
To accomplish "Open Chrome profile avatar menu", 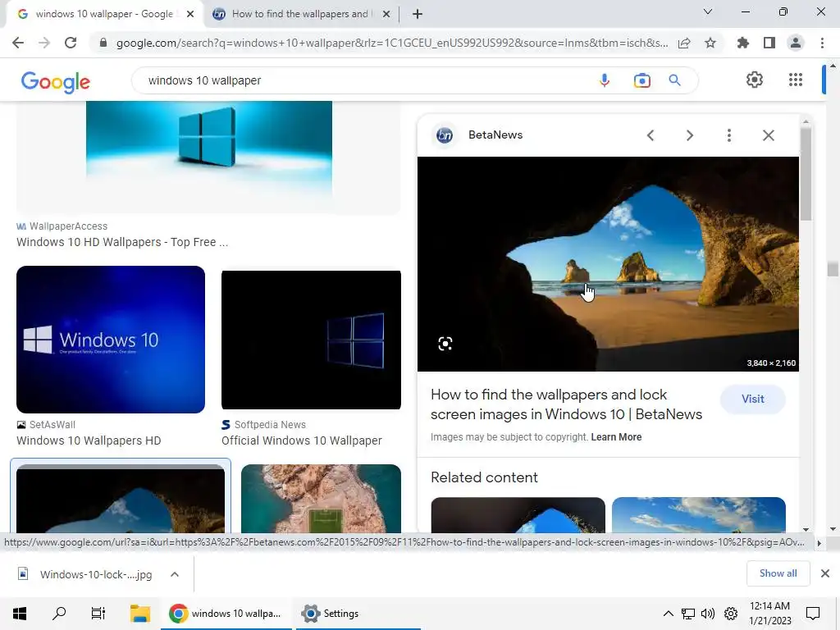I will pos(796,43).
